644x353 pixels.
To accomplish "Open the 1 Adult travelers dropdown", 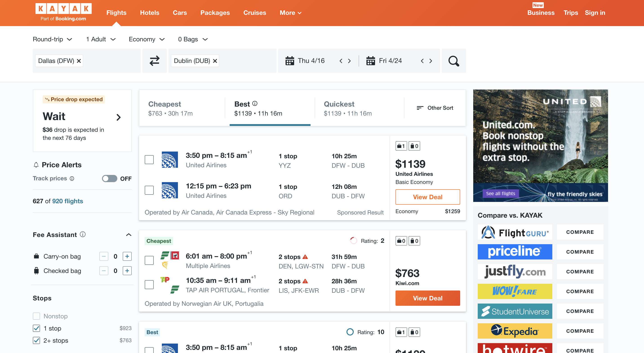I will coord(101,39).
